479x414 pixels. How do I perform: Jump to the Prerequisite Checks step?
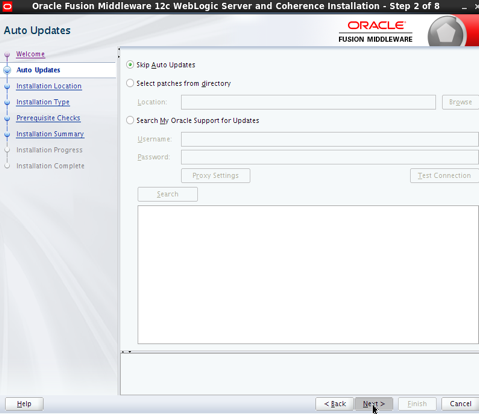(48, 118)
